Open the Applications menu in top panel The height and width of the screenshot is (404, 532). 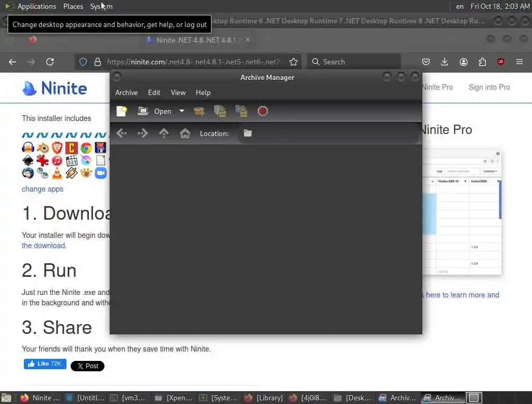37,6
